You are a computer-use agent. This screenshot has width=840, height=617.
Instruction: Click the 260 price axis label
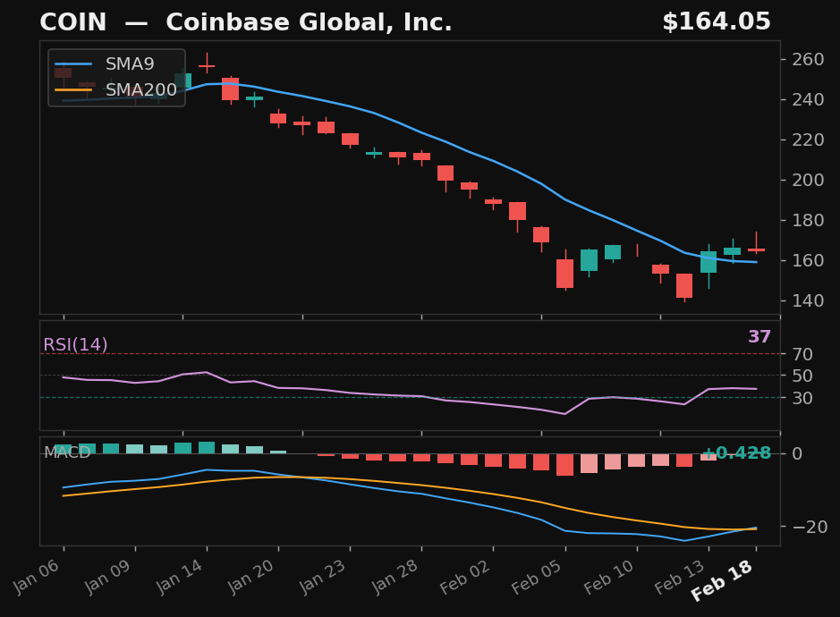click(x=808, y=59)
